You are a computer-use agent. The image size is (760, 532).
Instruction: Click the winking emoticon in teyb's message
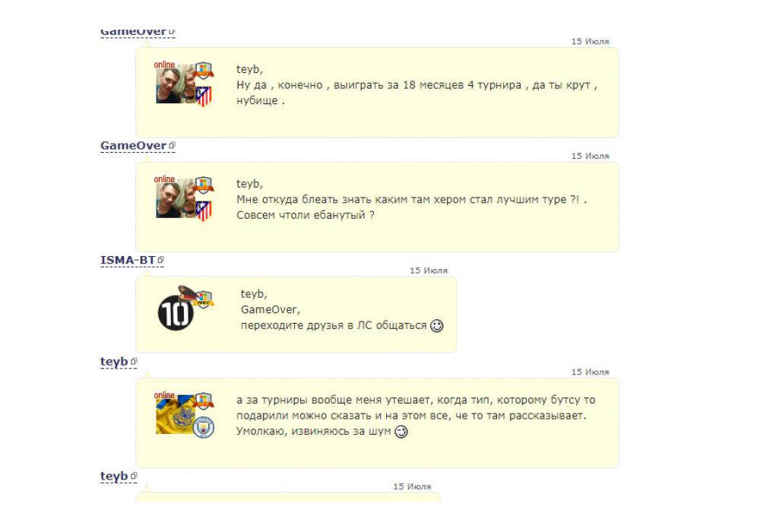401,431
